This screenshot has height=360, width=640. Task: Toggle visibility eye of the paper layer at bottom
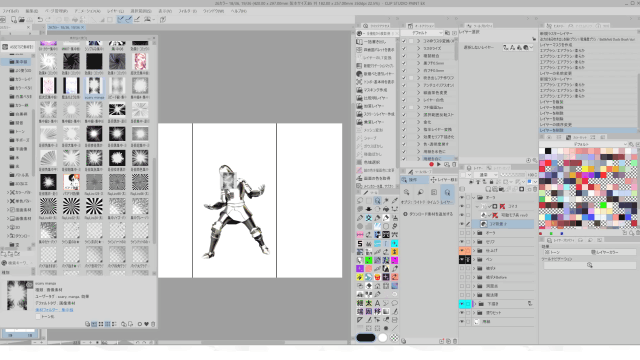tap(462, 322)
